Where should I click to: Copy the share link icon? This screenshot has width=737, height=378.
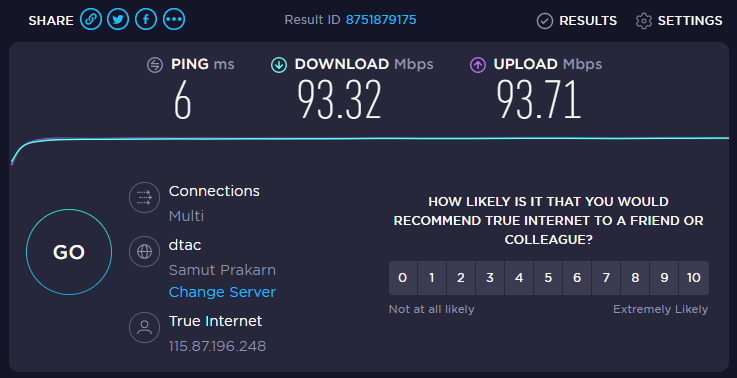coord(91,19)
